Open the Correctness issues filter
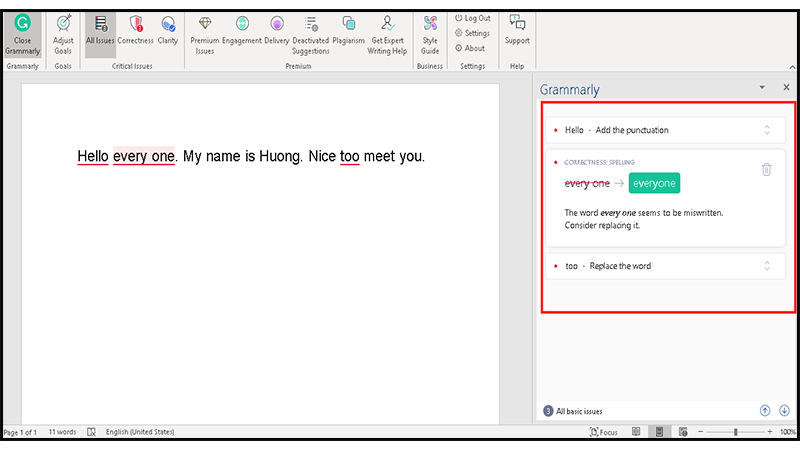 point(135,30)
